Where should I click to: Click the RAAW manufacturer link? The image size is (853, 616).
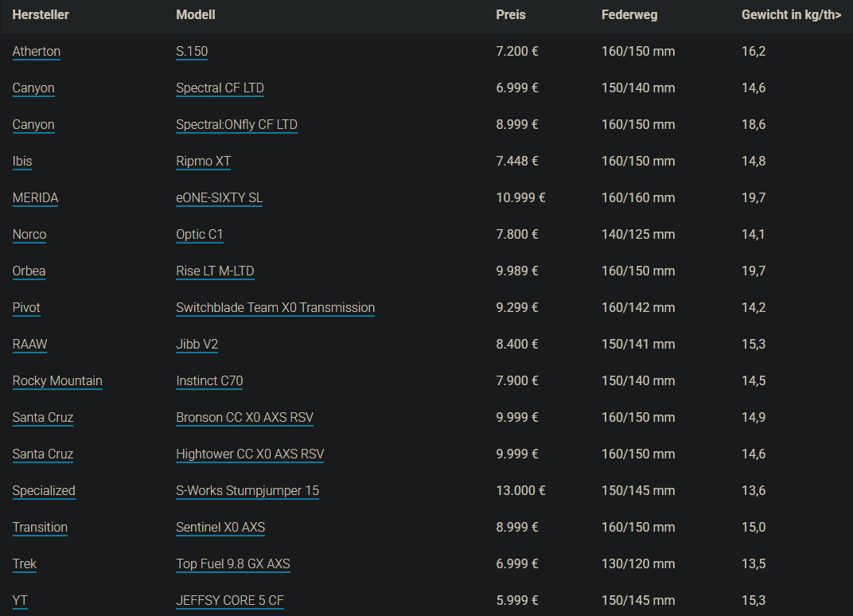pos(30,345)
